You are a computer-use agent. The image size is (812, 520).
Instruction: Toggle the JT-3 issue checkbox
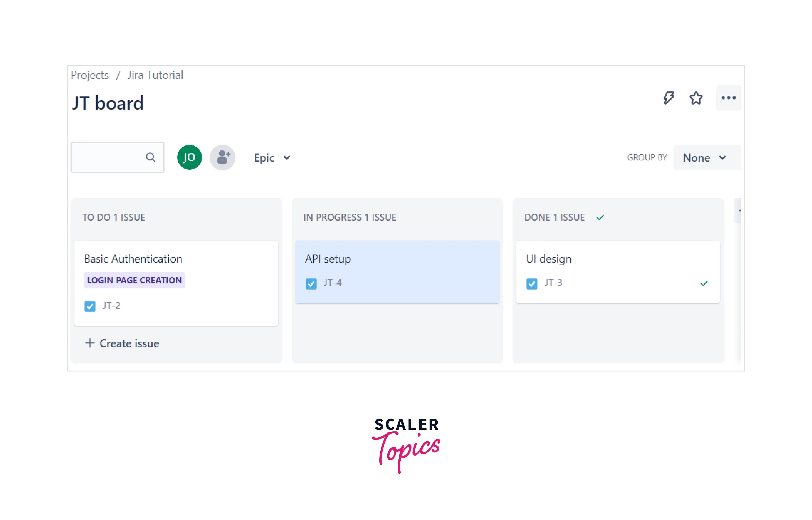(x=532, y=284)
